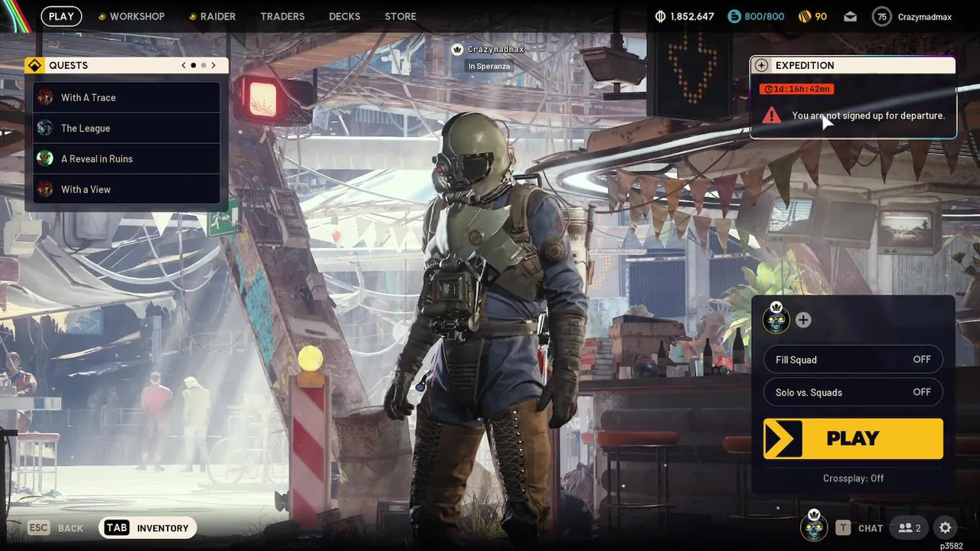Open the level 75 profile badge
Screen dimensions: 980x551
[x=882, y=16]
